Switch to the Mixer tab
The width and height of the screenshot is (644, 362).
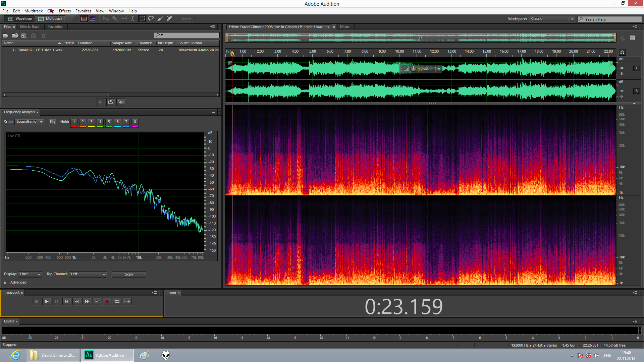344,27
